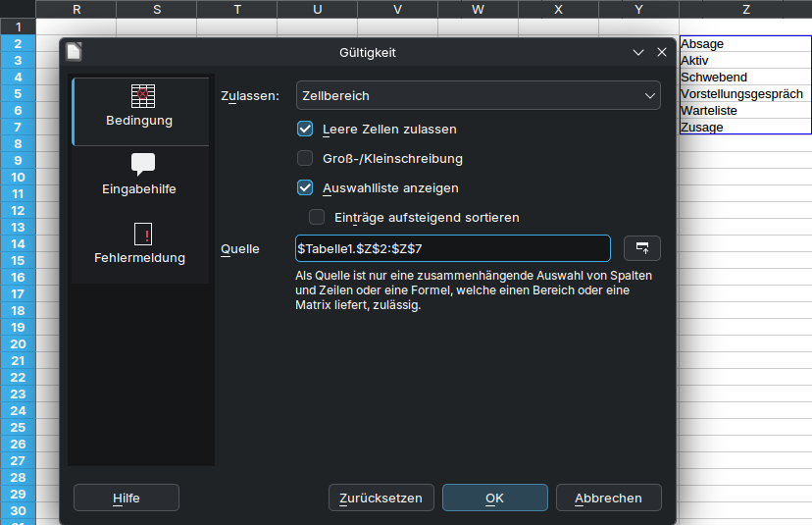The height and width of the screenshot is (525, 812).
Task: Select column U header
Action: tap(318, 10)
